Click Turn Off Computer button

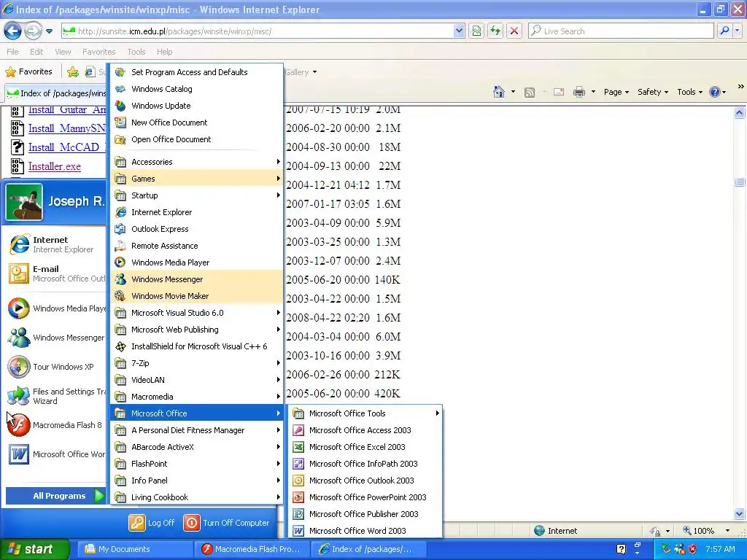(x=226, y=522)
